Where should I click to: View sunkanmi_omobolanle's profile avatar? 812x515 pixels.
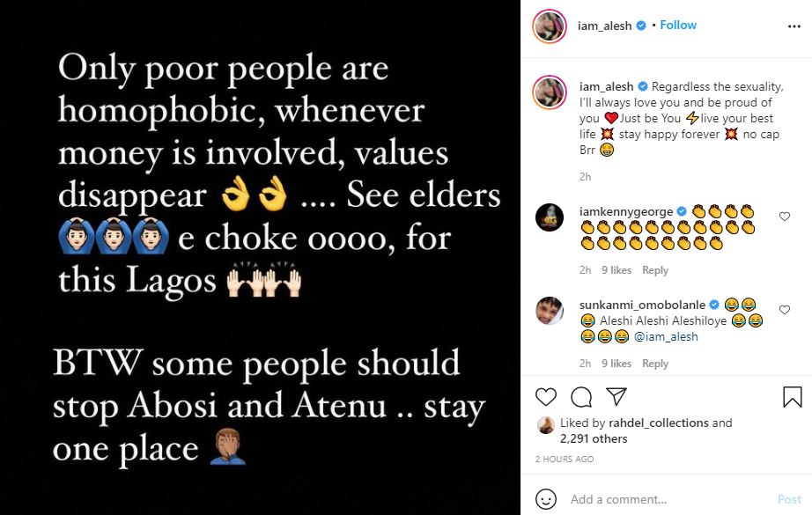pos(550,311)
